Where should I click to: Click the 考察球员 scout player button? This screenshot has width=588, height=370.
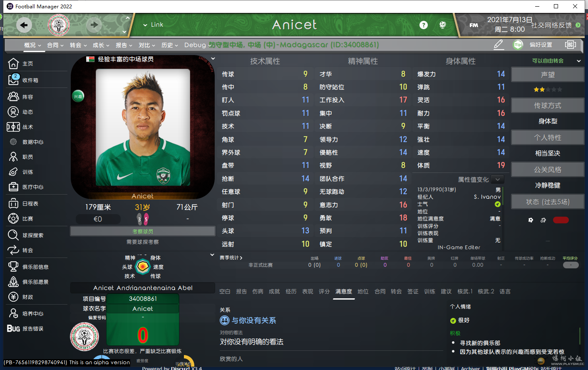coord(143,231)
